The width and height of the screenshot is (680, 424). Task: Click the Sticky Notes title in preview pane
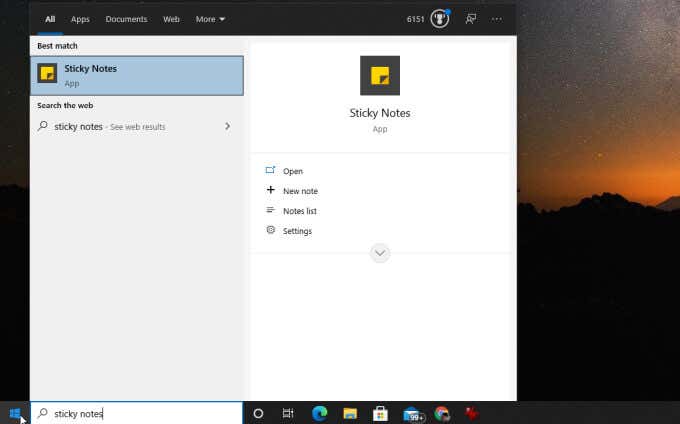(380, 113)
